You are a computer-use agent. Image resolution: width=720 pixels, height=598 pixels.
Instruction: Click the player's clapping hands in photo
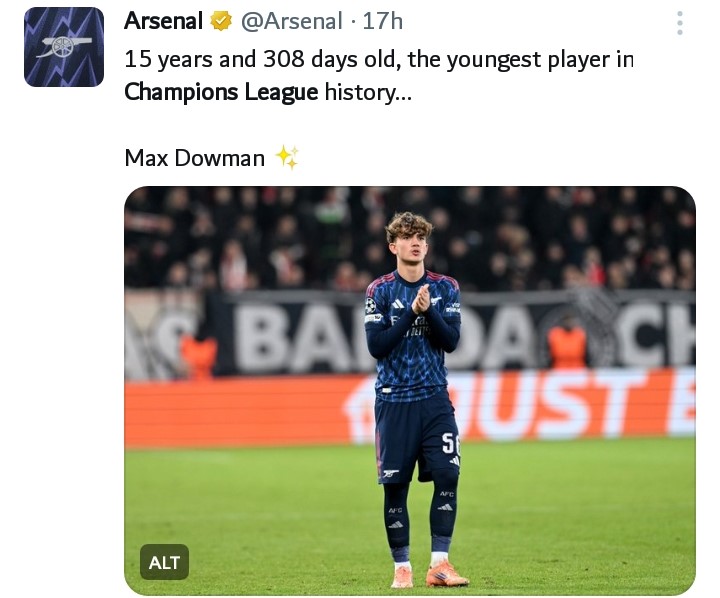tap(421, 298)
